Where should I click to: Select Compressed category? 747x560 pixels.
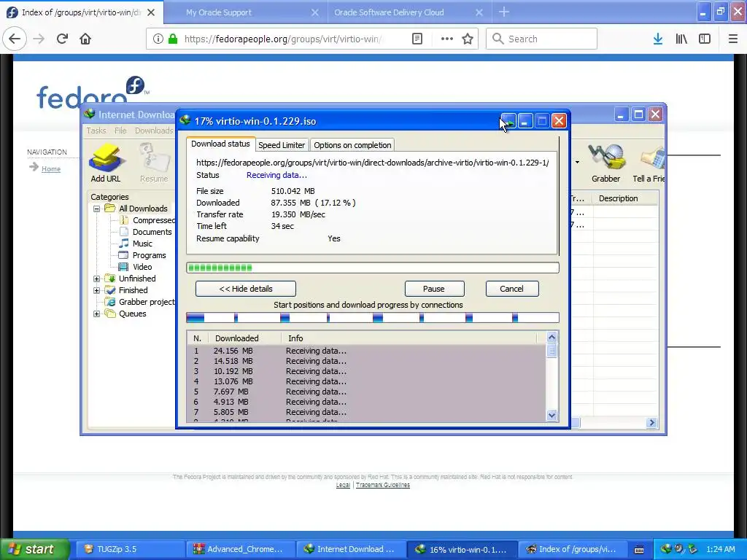(153, 220)
